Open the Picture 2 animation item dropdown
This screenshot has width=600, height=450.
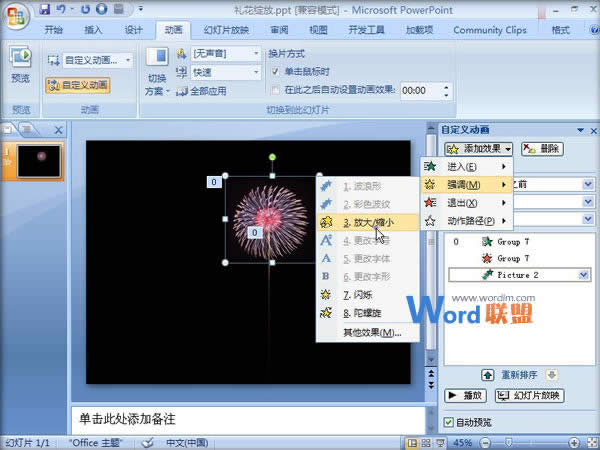pyautogui.click(x=584, y=275)
